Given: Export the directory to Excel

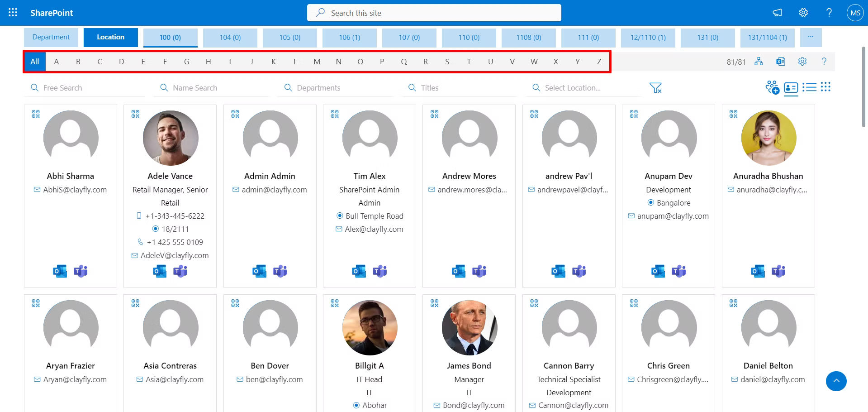Looking at the screenshot, I should pyautogui.click(x=781, y=62).
